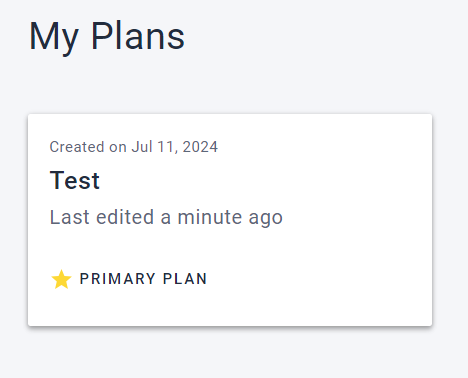468x378 pixels.
Task: Click the word PLAN in the card footer
Action: tap(185, 279)
